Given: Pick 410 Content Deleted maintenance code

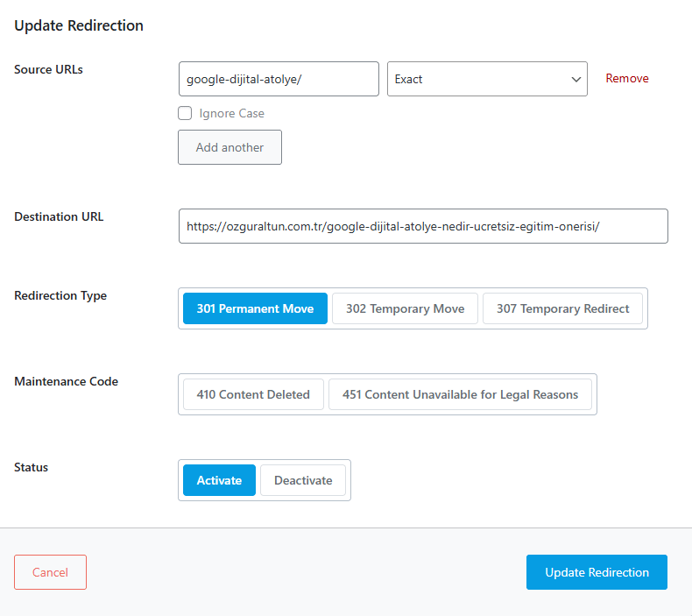Looking at the screenshot, I should pos(253,394).
